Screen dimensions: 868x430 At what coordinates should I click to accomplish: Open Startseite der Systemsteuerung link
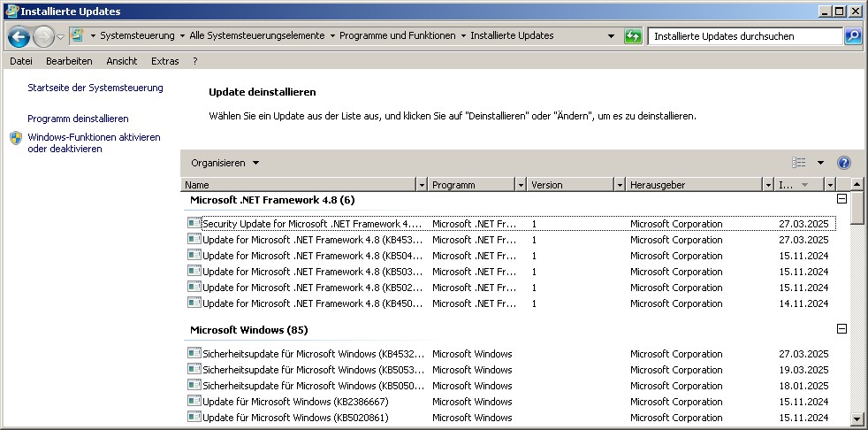tap(95, 88)
